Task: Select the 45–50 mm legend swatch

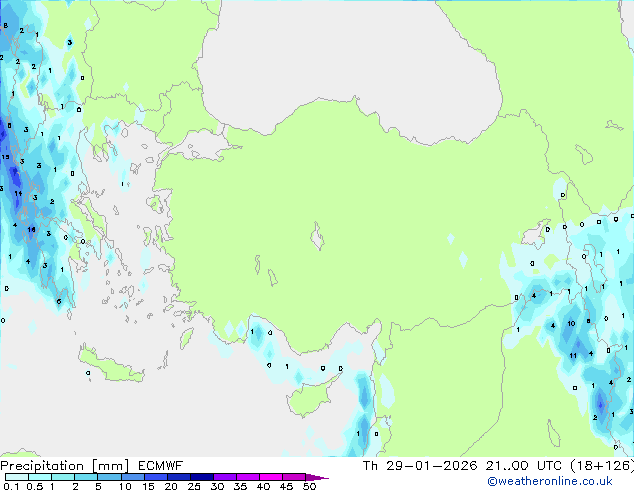Action: (x=294, y=477)
